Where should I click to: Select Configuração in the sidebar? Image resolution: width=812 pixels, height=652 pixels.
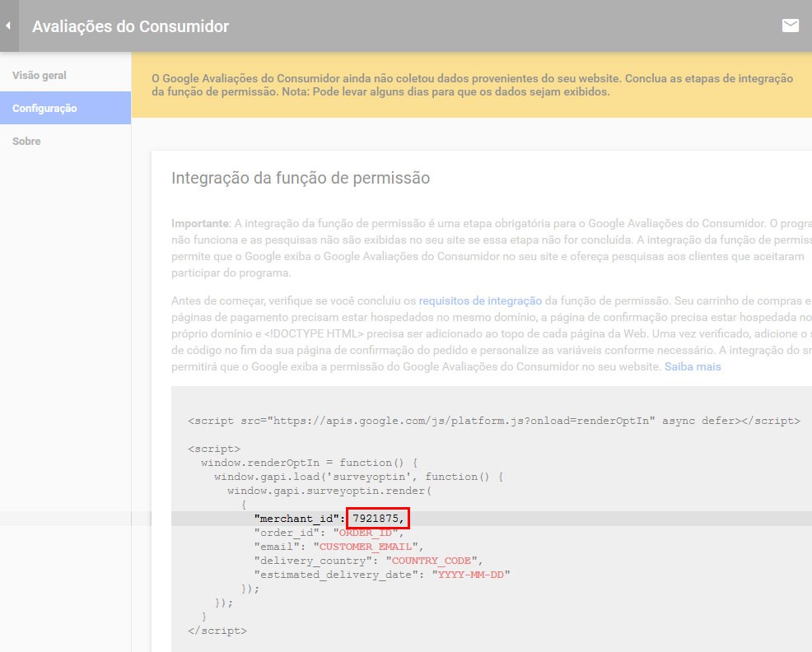[x=65, y=108]
